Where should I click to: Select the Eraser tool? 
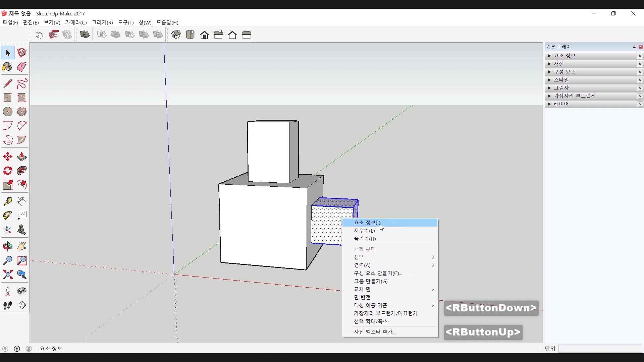click(21, 67)
